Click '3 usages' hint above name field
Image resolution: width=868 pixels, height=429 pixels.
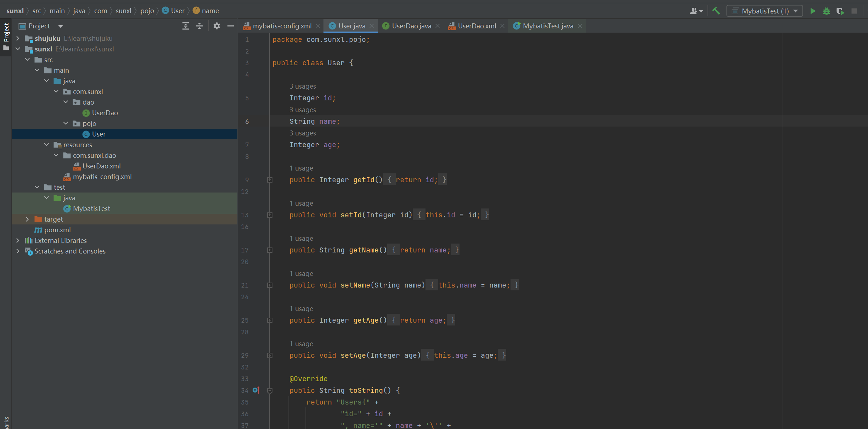(x=303, y=110)
